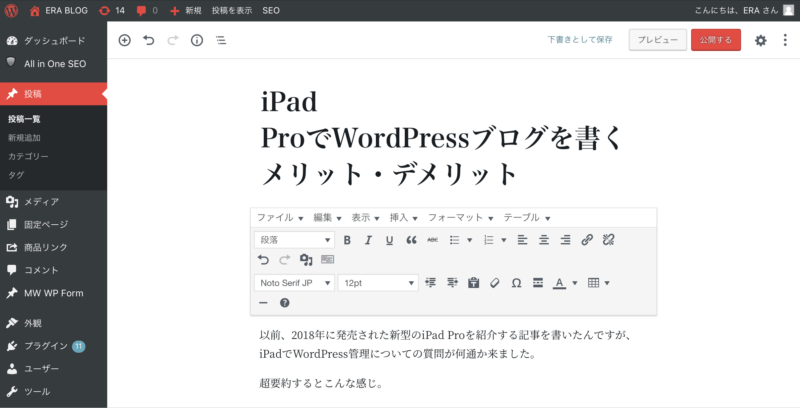Click the WordPress logo in admin bar

tap(11, 10)
